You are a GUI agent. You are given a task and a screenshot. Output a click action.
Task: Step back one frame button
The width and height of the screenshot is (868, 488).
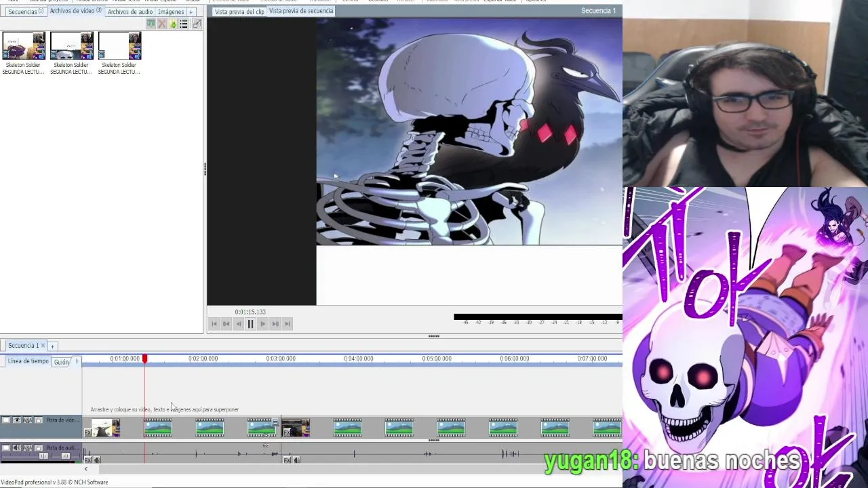pos(239,324)
